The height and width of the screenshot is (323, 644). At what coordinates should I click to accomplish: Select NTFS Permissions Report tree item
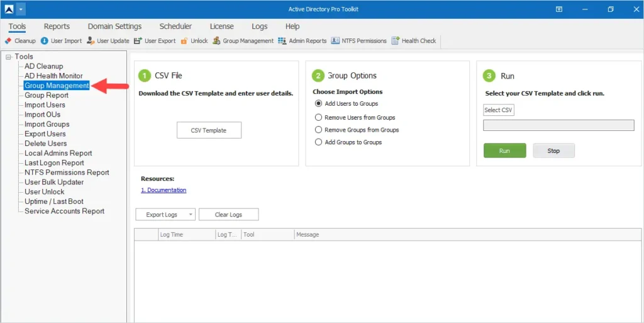(x=67, y=173)
